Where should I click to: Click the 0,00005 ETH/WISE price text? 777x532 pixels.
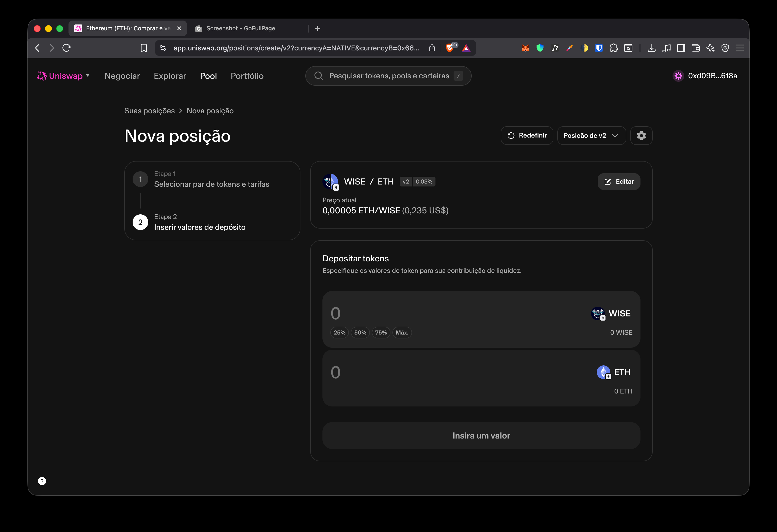coord(361,210)
